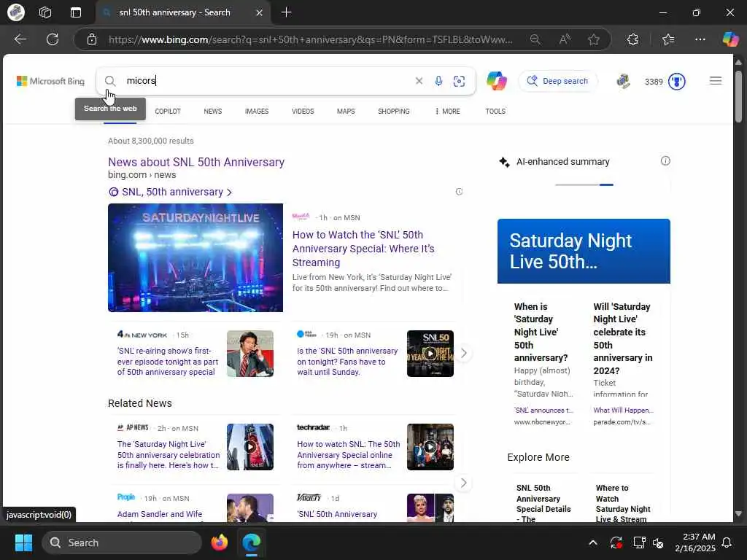Refresh the current page

click(53, 39)
